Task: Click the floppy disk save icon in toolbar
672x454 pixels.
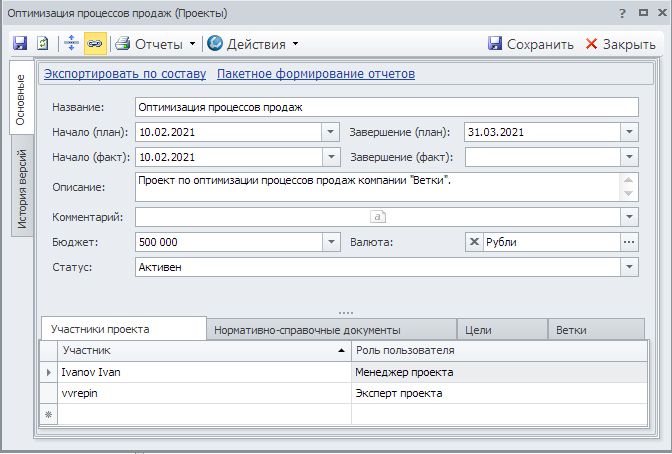Action: point(20,44)
